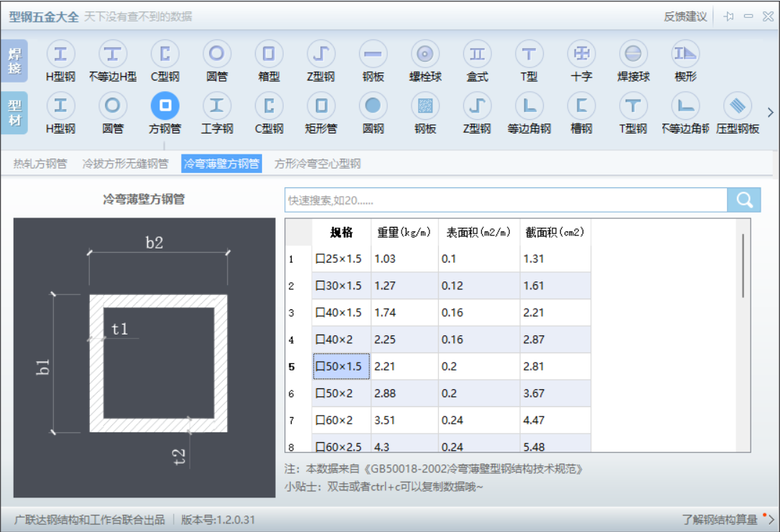Click the magnifier search button
This screenshot has height=532, width=780.
744,200
